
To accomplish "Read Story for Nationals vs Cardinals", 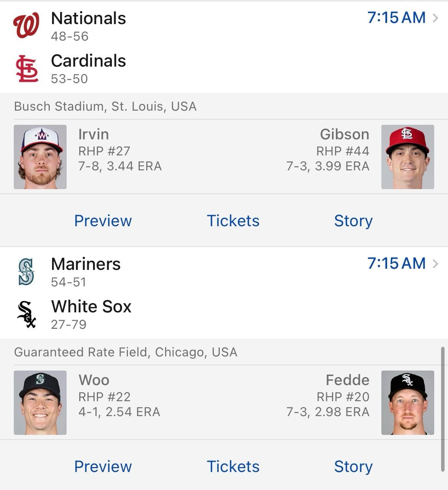I will (x=353, y=221).
